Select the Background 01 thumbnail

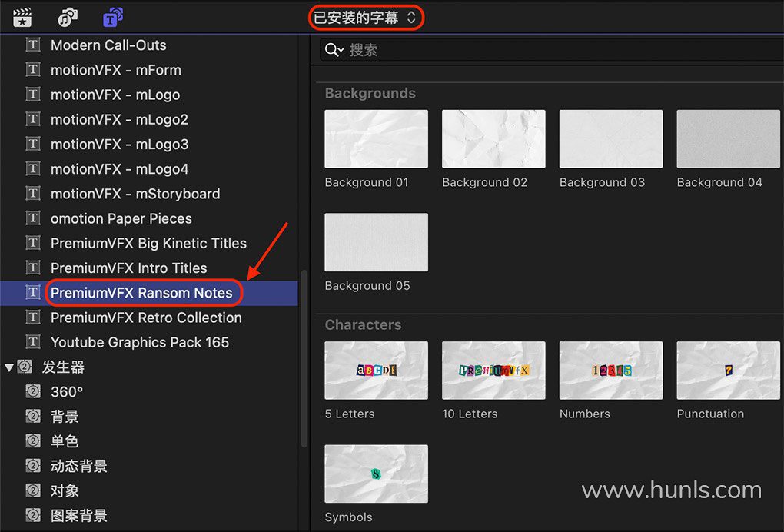click(376, 139)
